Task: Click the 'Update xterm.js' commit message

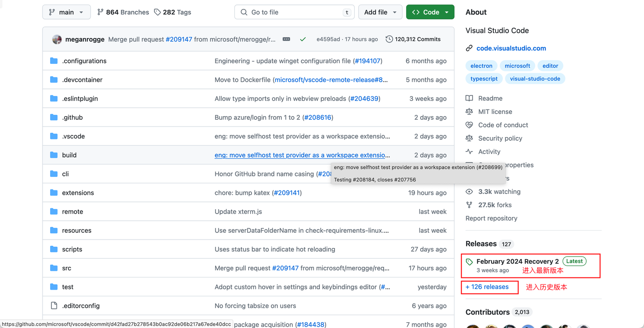Action: click(238, 211)
